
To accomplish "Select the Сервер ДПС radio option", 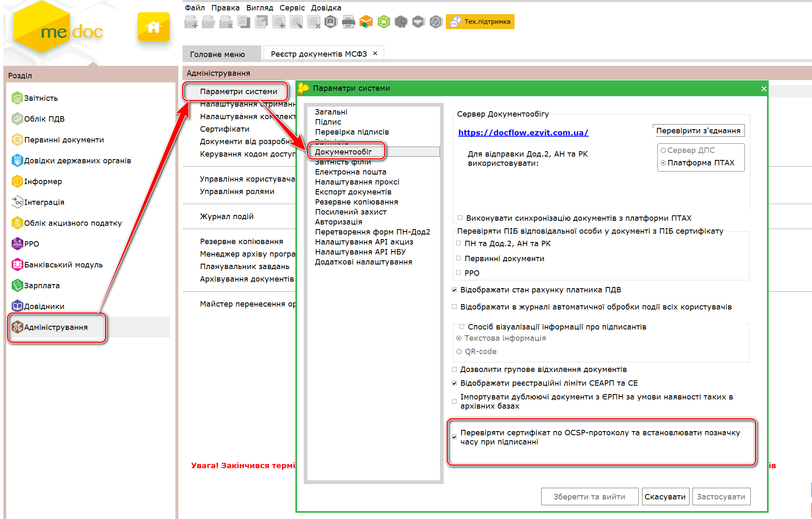I will [663, 150].
